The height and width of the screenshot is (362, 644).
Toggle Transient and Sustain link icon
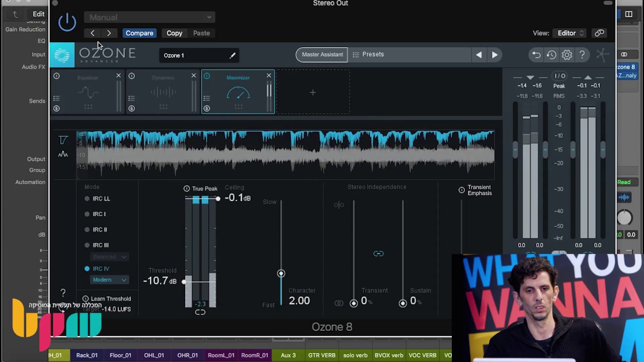pyautogui.click(x=378, y=254)
